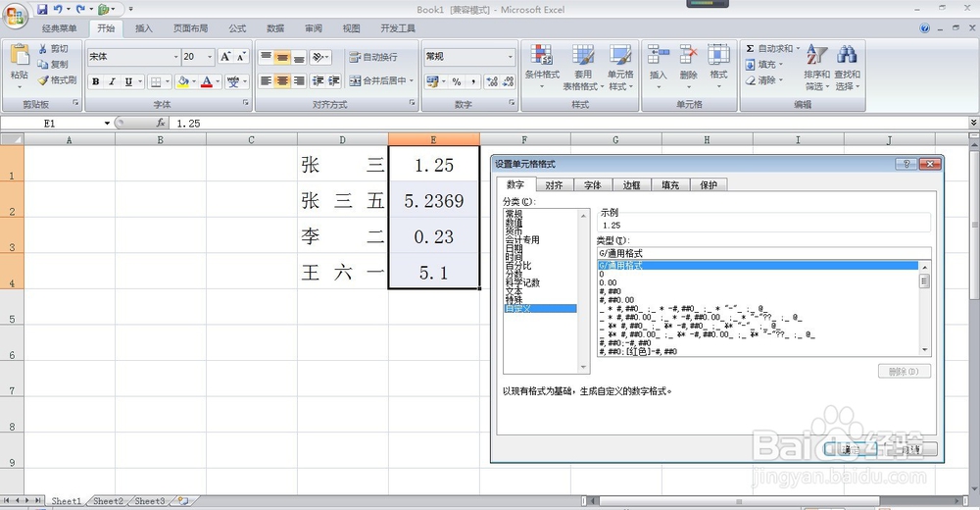Screen dimensions: 980x510
Task: Open the cell Format (格式) menu
Action: [718, 66]
